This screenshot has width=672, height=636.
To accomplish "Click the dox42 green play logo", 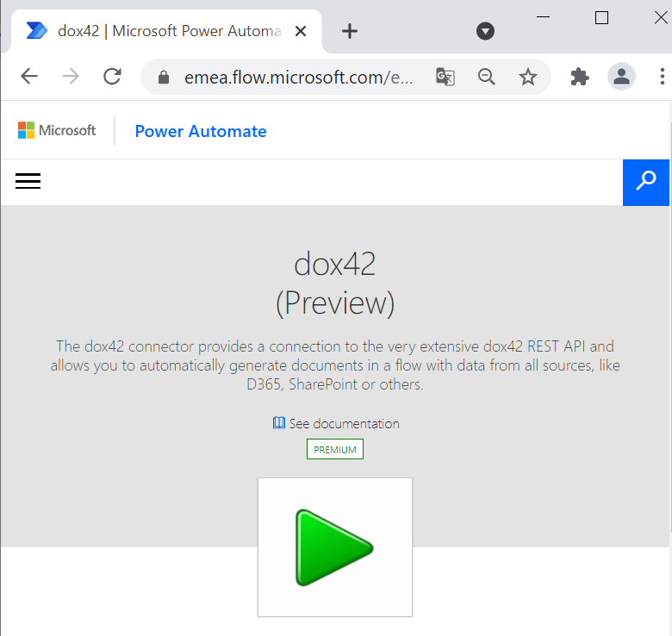I will (x=335, y=547).
